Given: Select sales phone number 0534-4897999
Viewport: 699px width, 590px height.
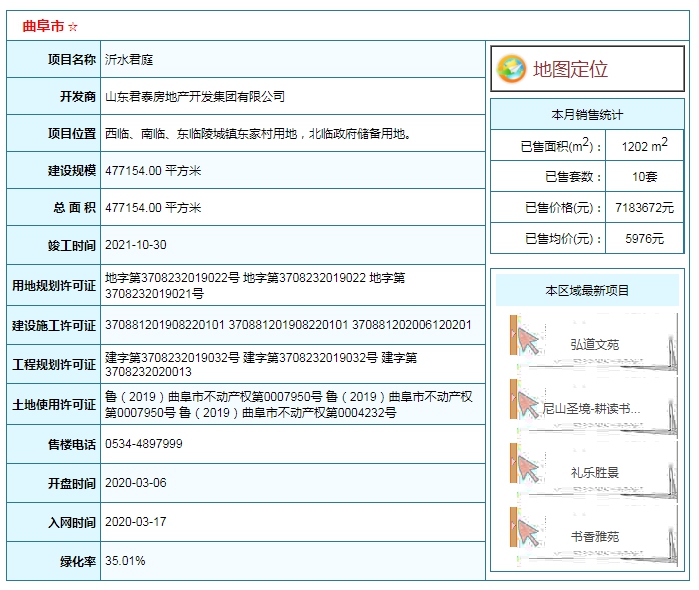Looking at the screenshot, I should pos(144,444).
